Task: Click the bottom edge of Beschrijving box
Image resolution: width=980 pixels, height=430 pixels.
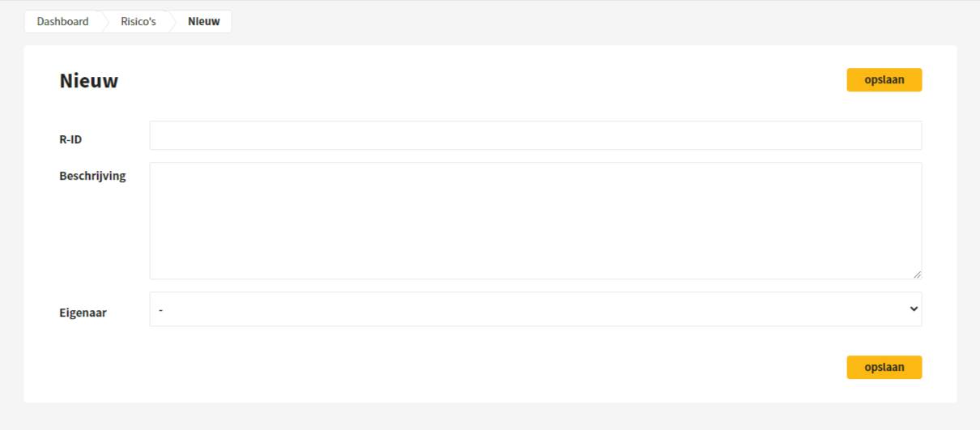Action: point(535,279)
